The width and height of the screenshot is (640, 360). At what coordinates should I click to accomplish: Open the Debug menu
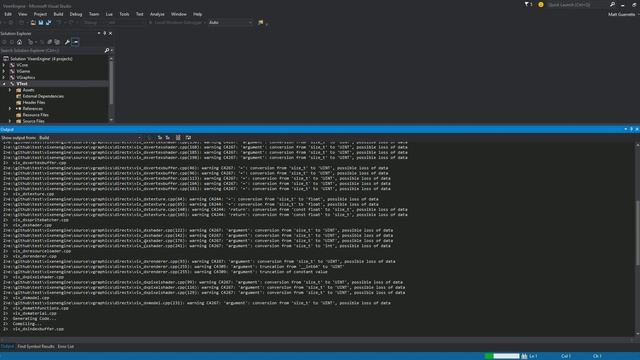click(x=76, y=14)
